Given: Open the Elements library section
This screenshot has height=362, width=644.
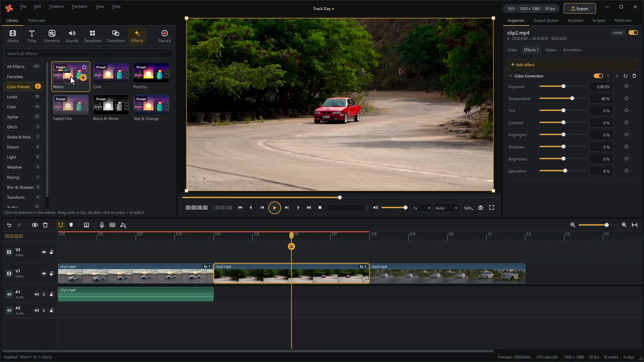Looking at the screenshot, I should coord(52,36).
